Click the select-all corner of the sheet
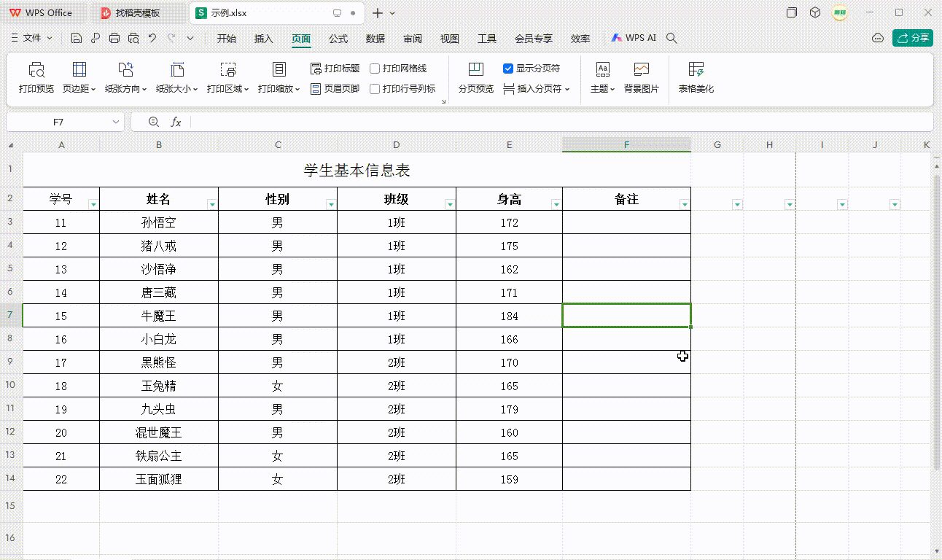Image resolution: width=942 pixels, height=560 pixels. click(11, 145)
